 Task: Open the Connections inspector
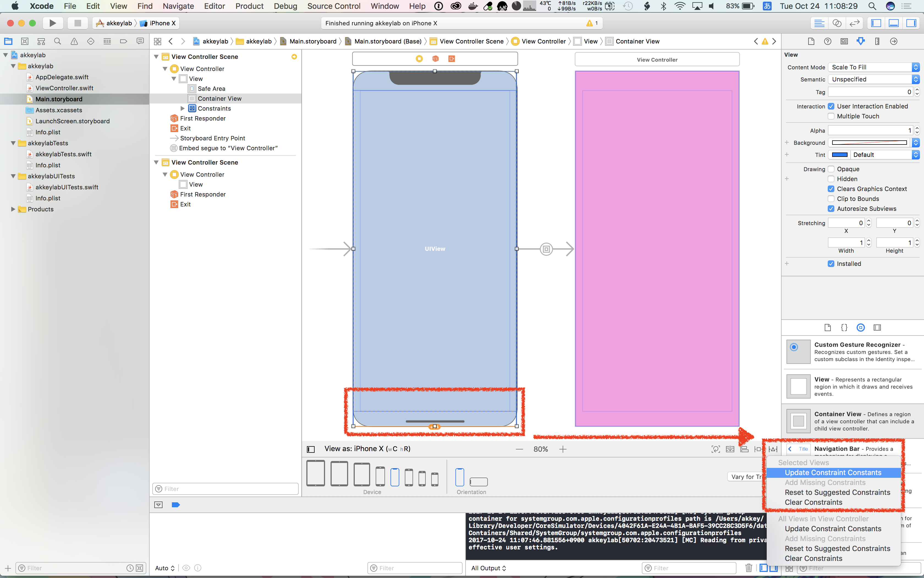pyautogui.click(x=893, y=41)
